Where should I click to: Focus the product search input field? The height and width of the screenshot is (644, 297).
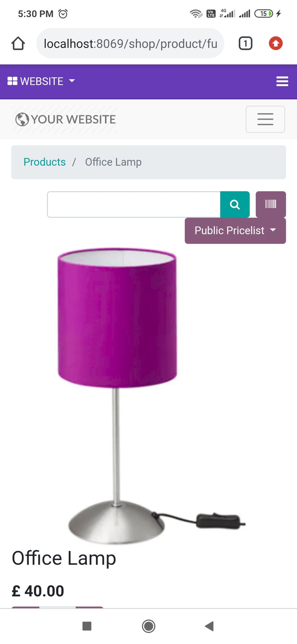134,204
